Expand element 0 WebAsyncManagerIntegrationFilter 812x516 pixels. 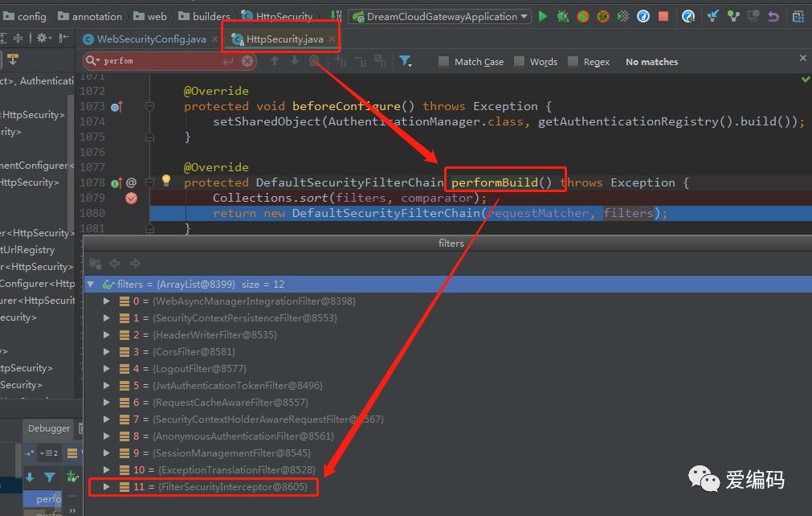point(106,301)
